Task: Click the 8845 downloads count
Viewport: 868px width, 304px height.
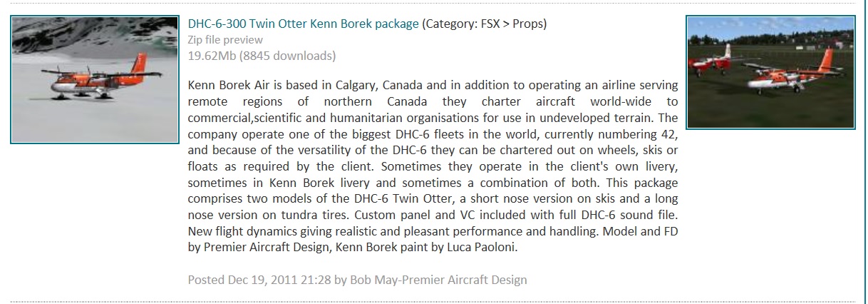Action: (288, 56)
